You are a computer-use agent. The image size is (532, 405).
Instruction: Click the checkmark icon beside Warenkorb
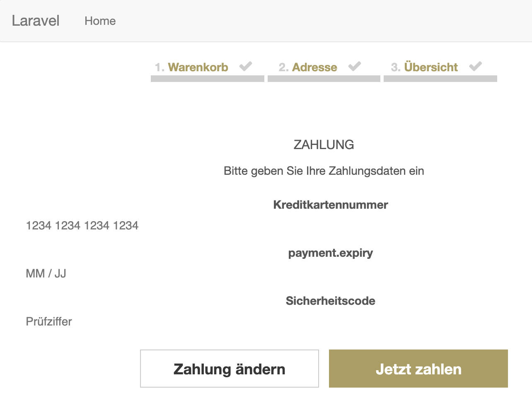(246, 66)
